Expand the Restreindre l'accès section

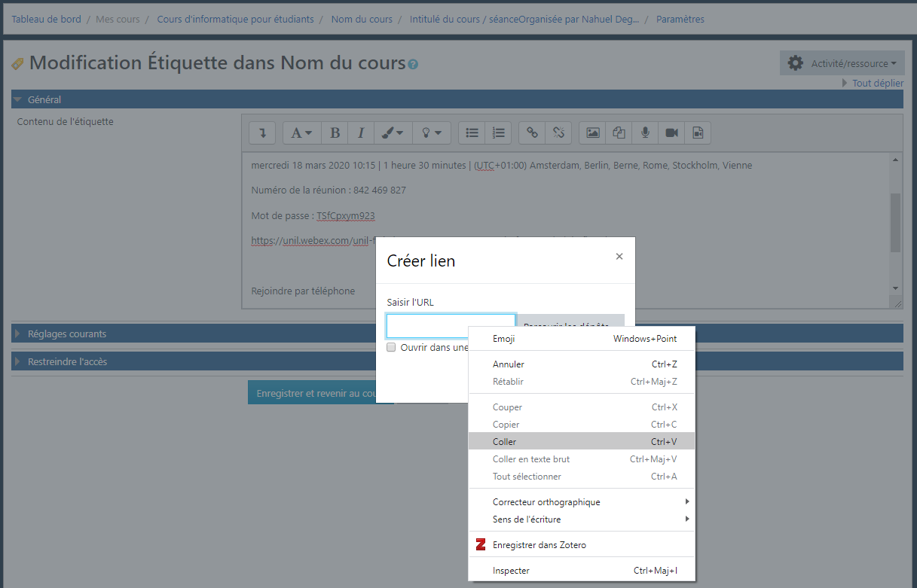point(67,361)
